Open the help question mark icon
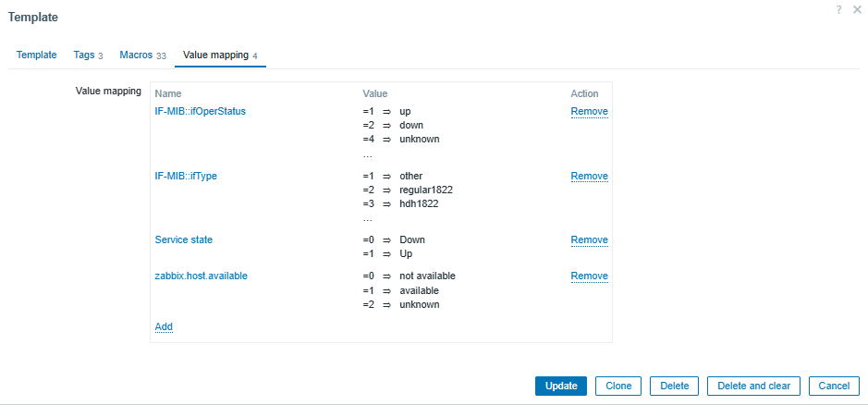Image resolution: width=868 pixels, height=405 pixels. [x=839, y=9]
